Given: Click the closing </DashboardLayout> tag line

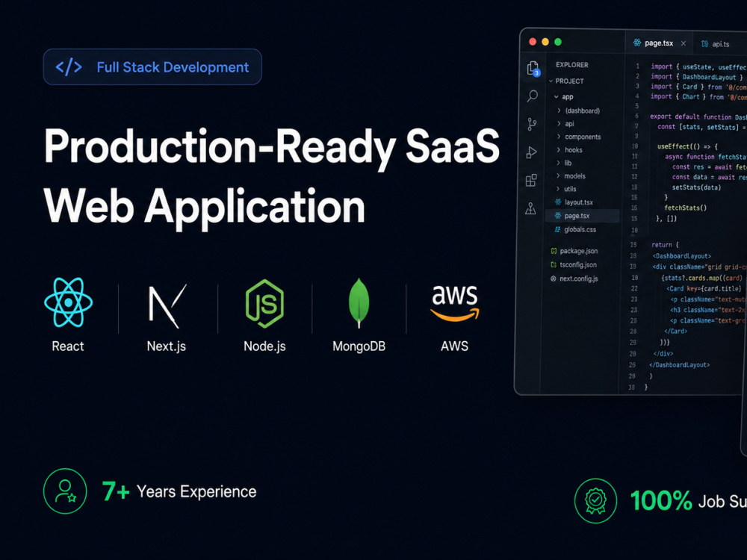Looking at the screenshot, I should click(x=679, y=365).
